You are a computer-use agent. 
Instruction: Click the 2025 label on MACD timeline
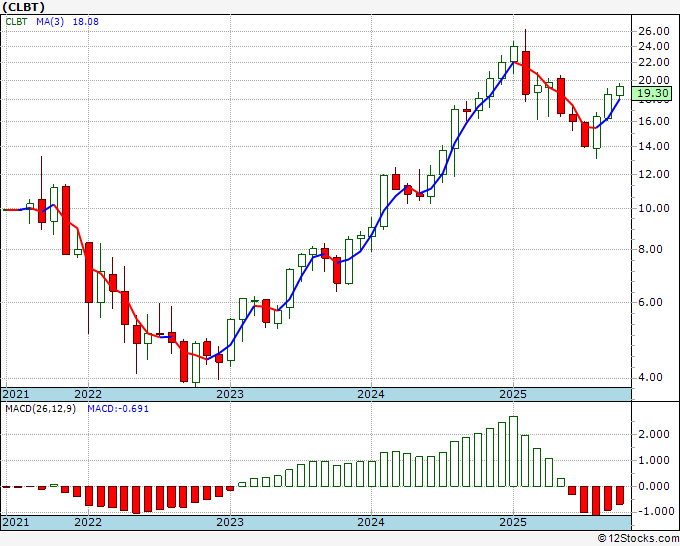click(513, 522)
